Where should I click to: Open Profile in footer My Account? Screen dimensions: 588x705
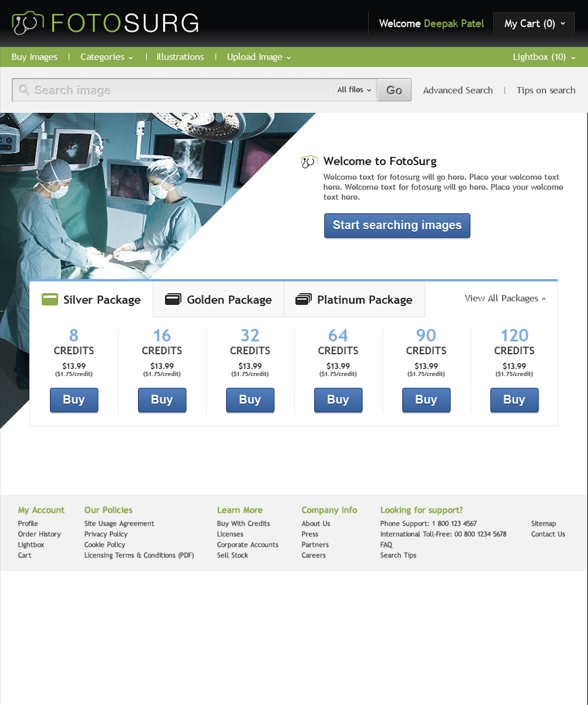pos(28,524)
